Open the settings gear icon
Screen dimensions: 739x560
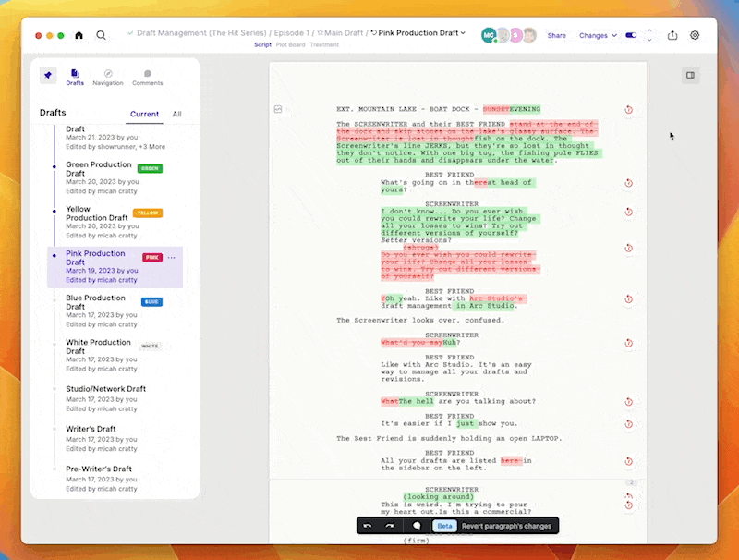[695, 35]
